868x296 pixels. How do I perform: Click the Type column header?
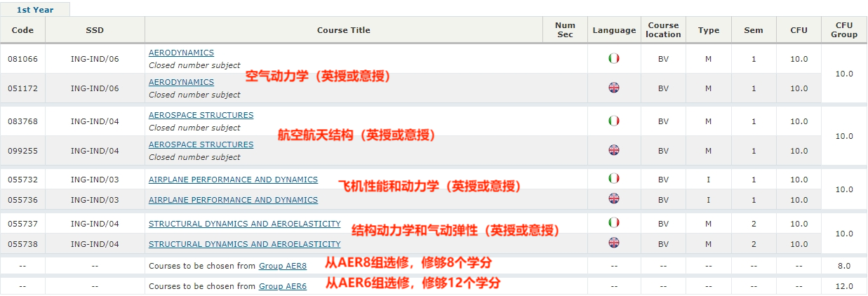coord(709,30)
